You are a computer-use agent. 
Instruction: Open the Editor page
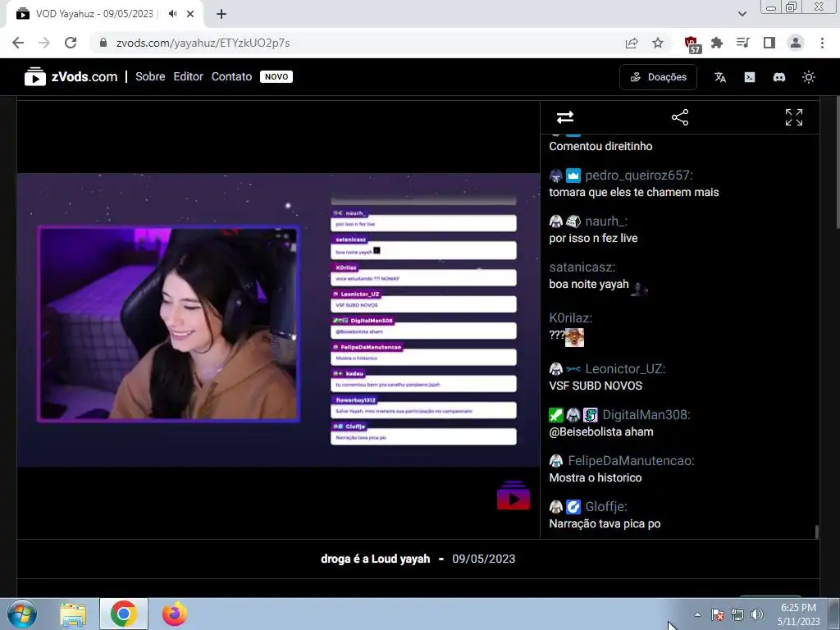tap(188, 76)
